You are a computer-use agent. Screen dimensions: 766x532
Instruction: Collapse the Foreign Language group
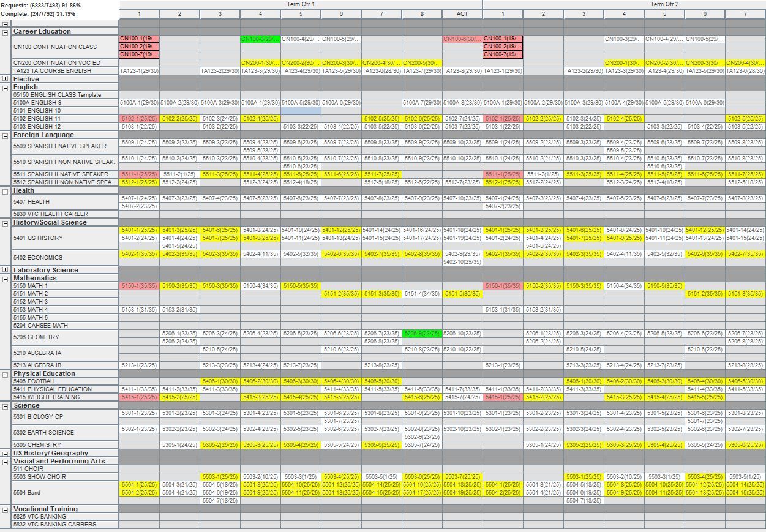coord(6,135)
